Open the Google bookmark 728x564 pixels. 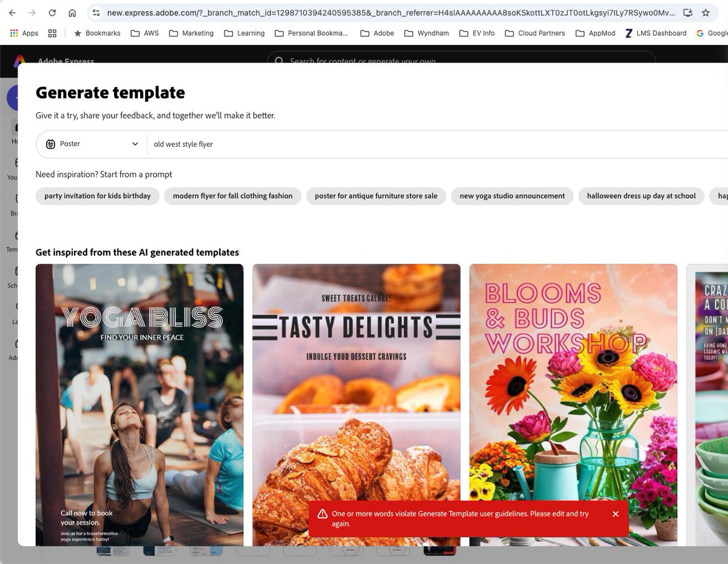pos(712,33)
